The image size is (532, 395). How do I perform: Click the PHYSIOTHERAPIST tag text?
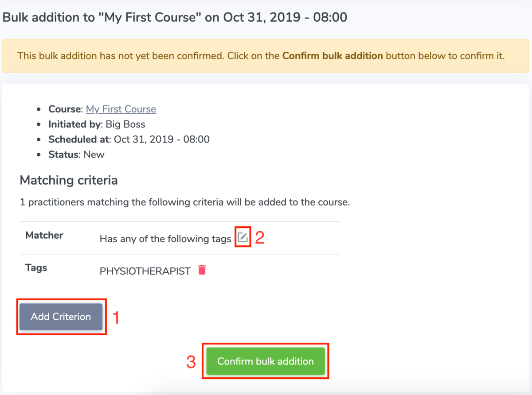coord(145,271)
